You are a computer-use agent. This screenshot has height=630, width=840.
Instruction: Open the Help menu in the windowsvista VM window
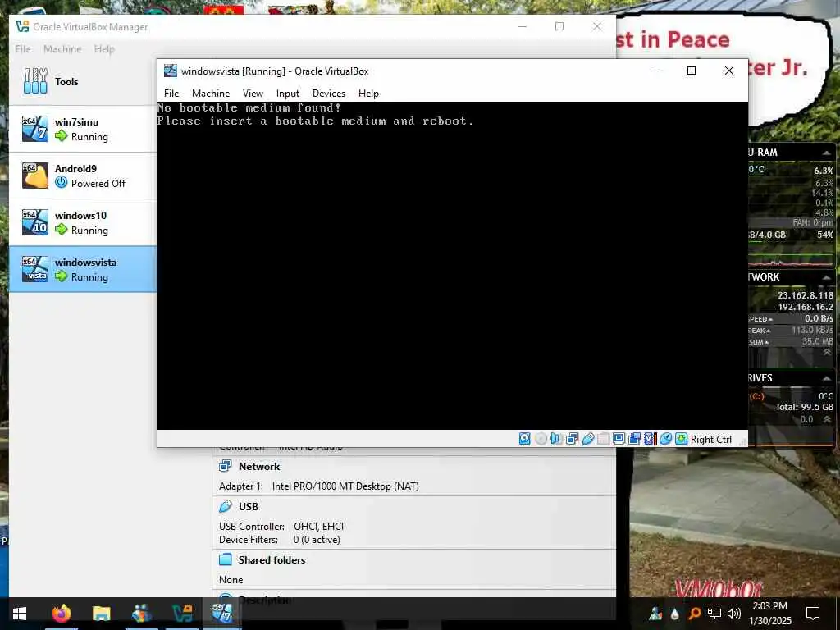pos(368,94)
